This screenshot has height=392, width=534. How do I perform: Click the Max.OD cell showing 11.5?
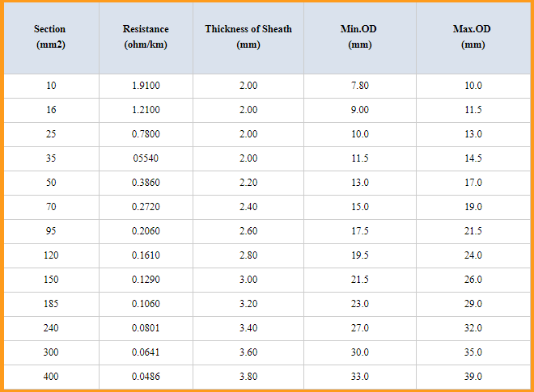click(473, 110)
